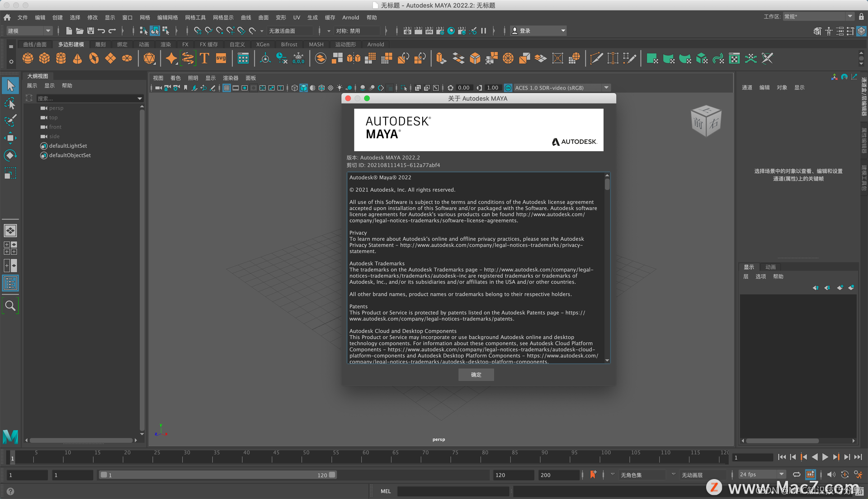This screenshot has height=499, width=868.
Task: Click the range slider bar handle at 120
Action: 332,475
